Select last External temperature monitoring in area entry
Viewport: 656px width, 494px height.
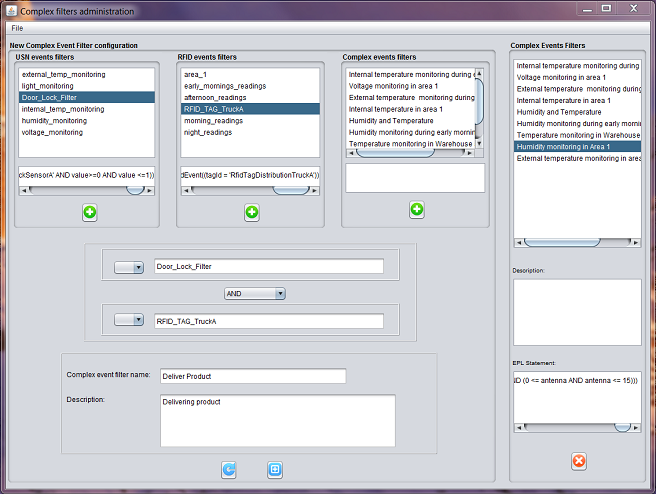point(577,158)
